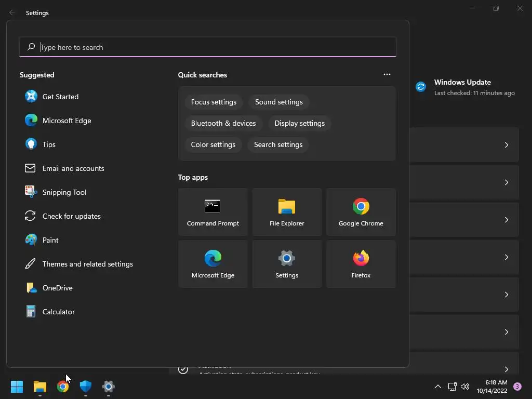Switch to Settings taskbar icon
The image size is (532, 399).
tap(109, 387)
